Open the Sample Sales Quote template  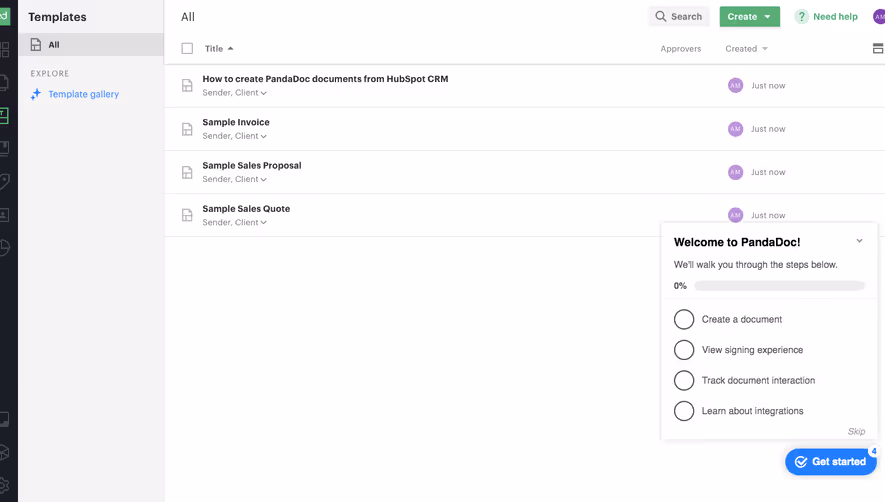point(246,208)
